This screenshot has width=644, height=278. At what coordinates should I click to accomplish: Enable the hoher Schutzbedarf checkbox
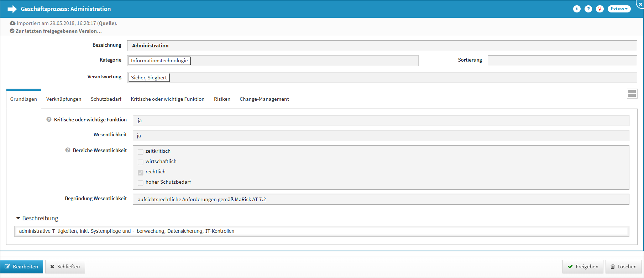(141, 183)
